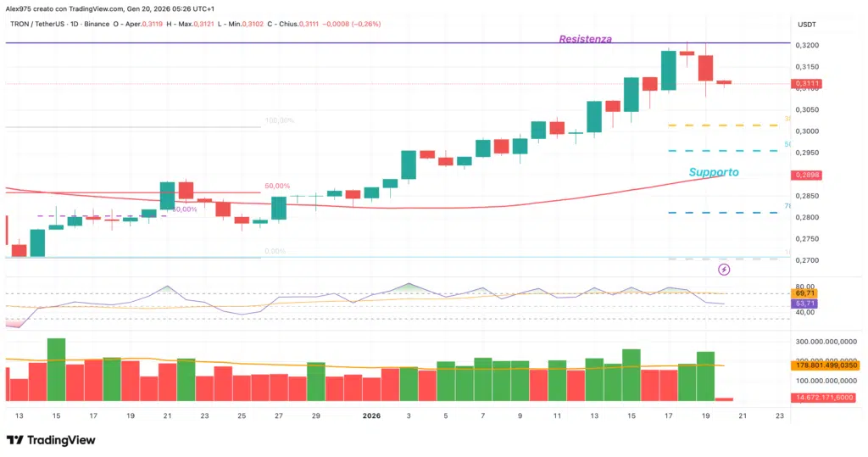Click the TradingView logo

51,440
